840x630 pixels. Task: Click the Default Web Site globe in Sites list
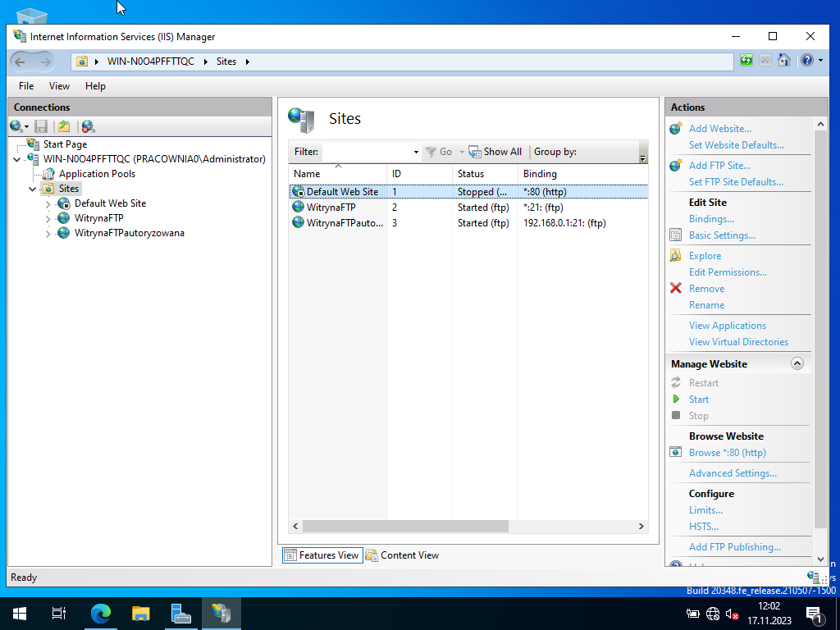tap(298, 191)
